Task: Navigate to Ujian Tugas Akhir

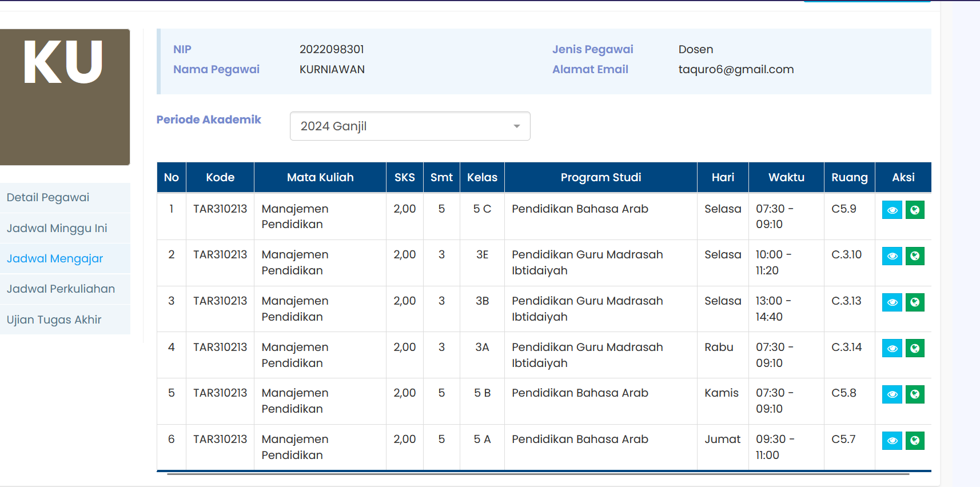Action: click(x=54, y=320)
